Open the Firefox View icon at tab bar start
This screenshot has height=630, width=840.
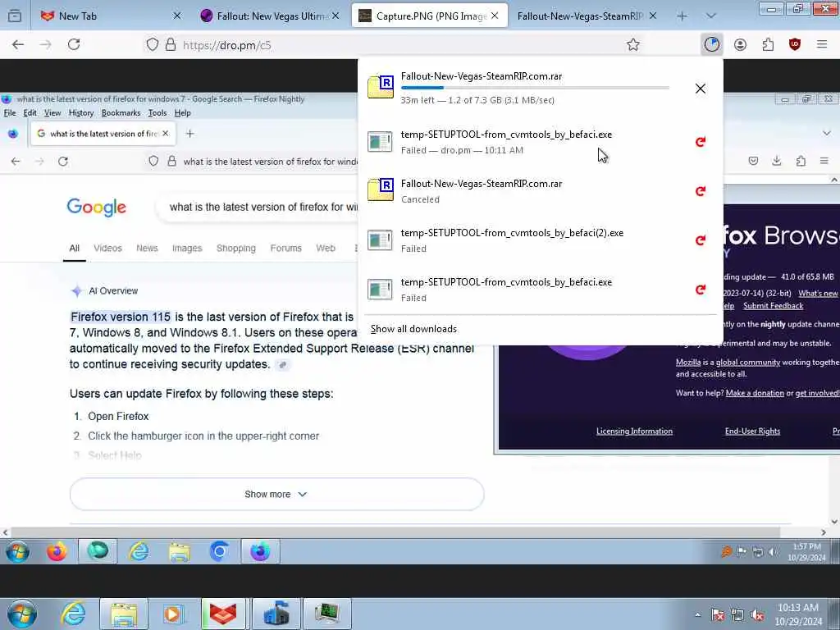click(x=15, y=16)
